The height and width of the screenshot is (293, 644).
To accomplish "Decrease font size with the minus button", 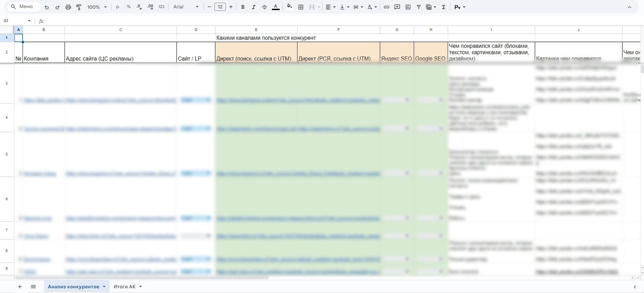I will 209,7.
